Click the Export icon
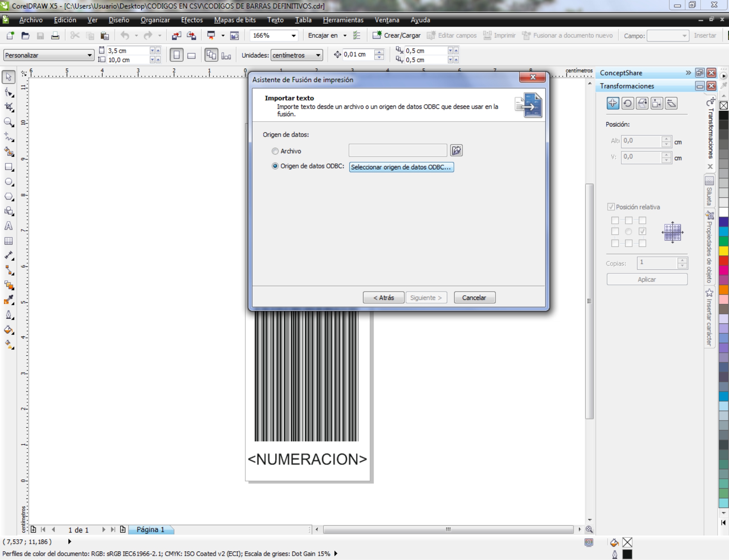The image size is (729, 560). pyautogui.click(x=191, y=36)
